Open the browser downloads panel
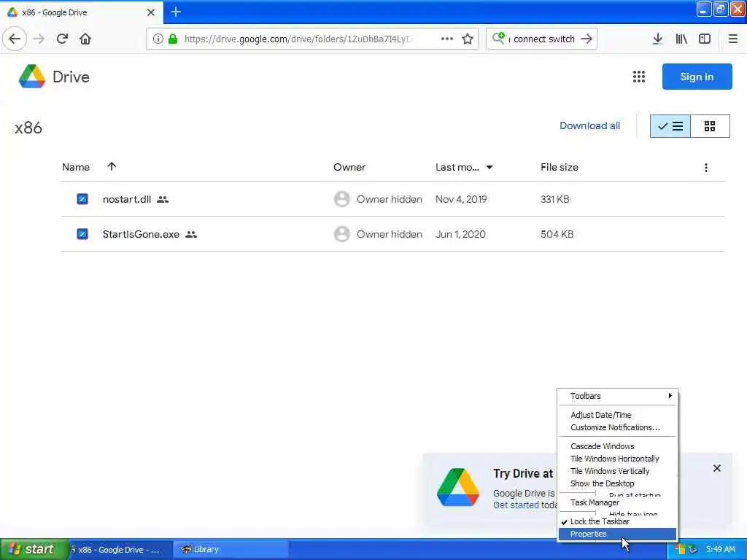747x560 pixels. (x=657, y=39)
